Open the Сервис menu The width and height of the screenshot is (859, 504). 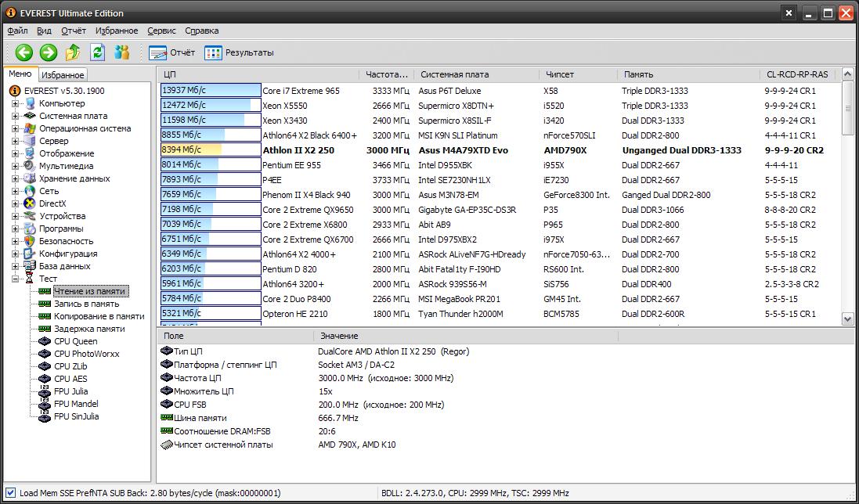[161, 31]
